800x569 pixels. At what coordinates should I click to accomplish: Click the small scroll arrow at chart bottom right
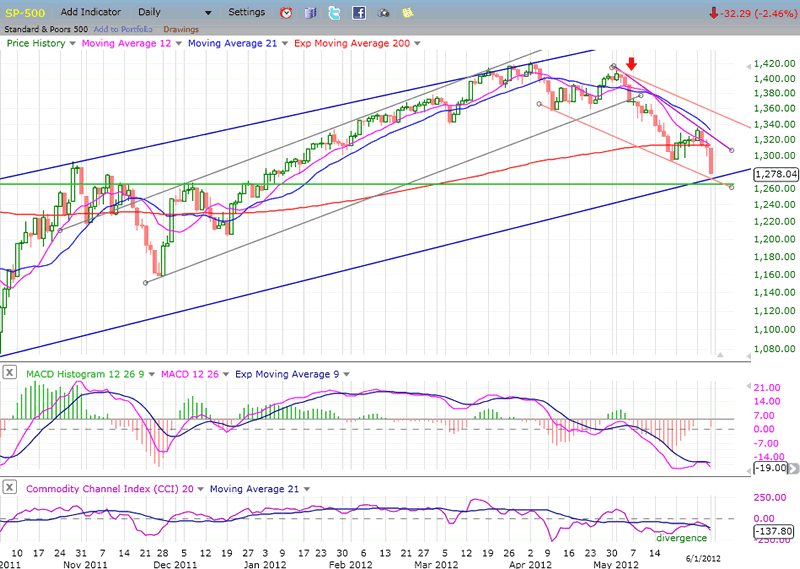tap(720, 354)
